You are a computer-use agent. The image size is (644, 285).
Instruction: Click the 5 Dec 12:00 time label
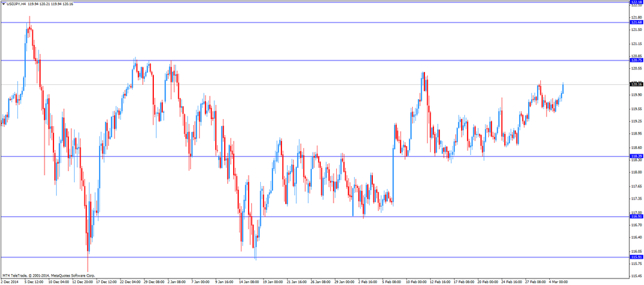coord(35,282)
